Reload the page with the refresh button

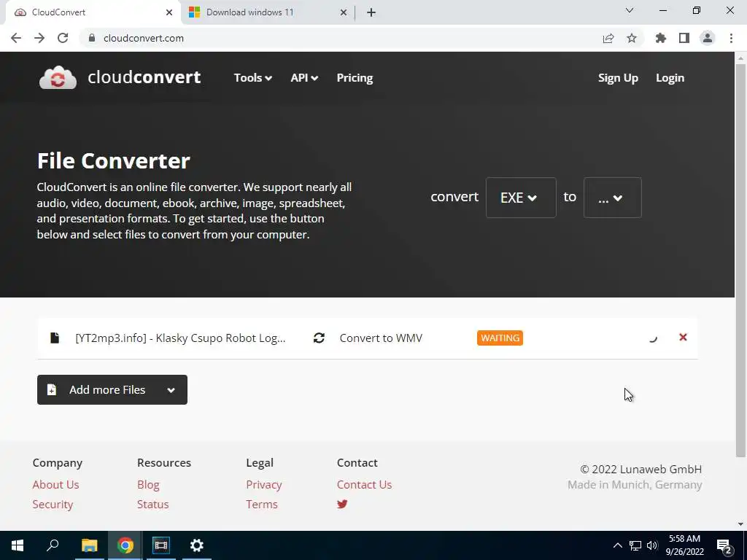click(x=63, y=38)
